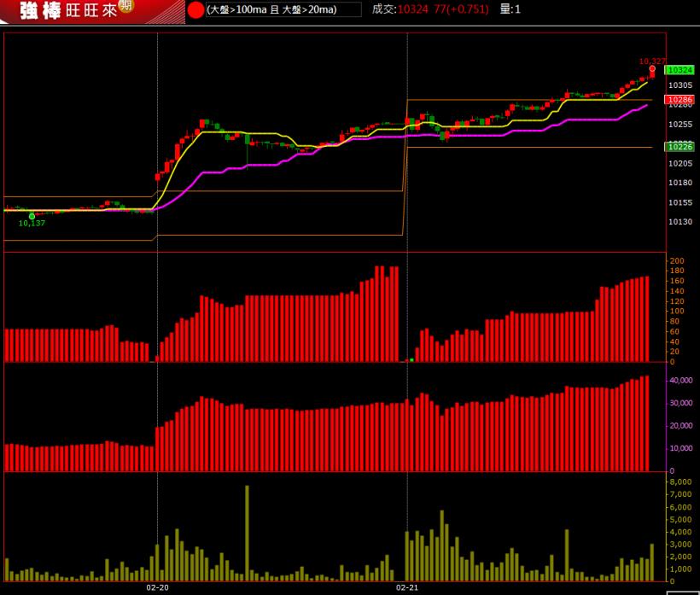Image resolution: width=700 pixels, height=595 pixels.
Task: Click the 6,000 volume axis label
Action: pyautogui.click(x=680, y=507)
